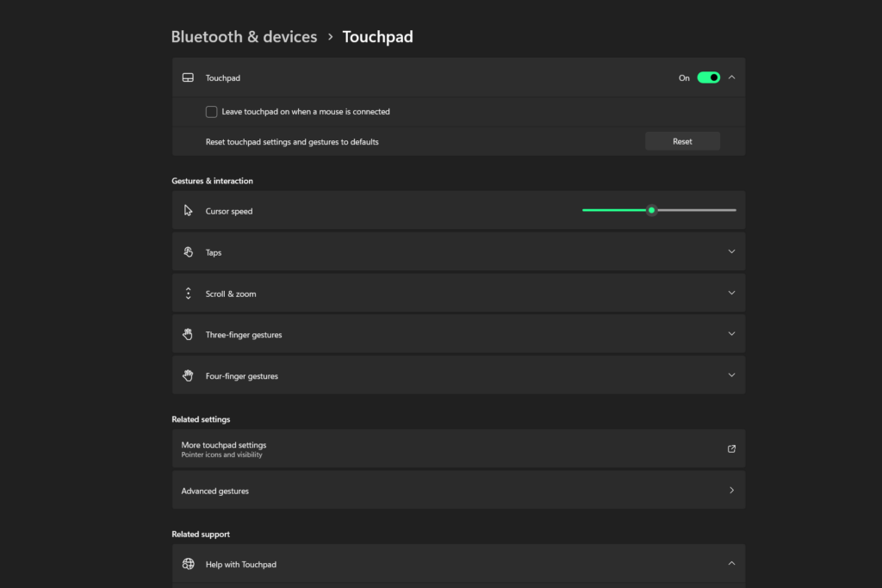The width and height of the screenshot is (882, 588).
Task: Expand the Four-finger gestures chevron
Action: click(x=731, y=375)
